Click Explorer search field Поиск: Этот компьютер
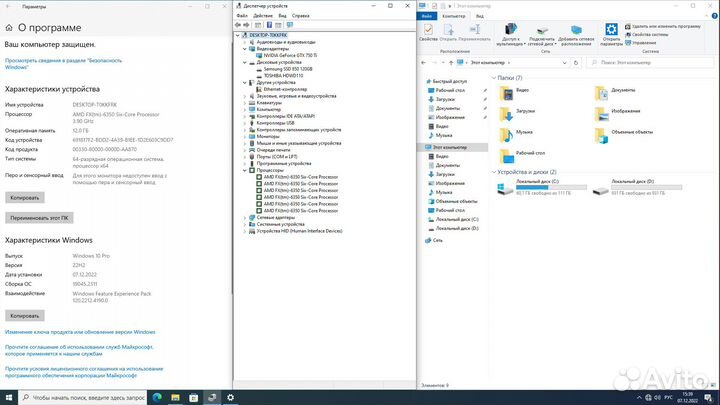 651,62
